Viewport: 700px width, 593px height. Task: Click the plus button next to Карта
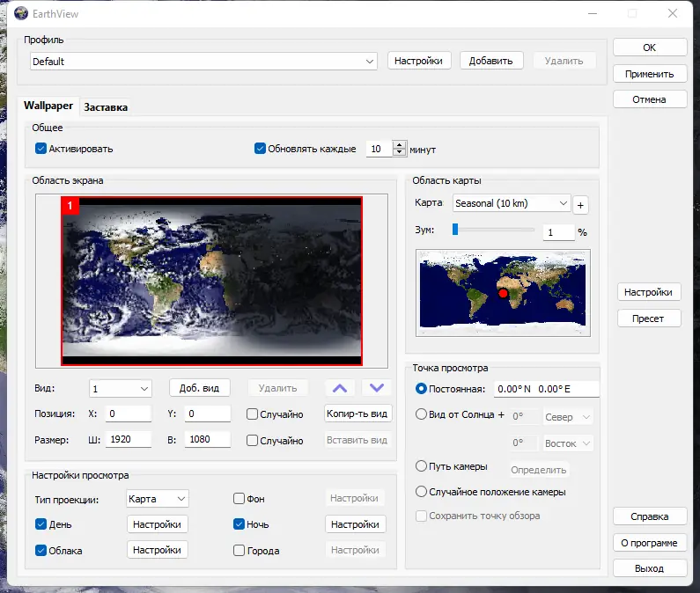tap(580, 205)
